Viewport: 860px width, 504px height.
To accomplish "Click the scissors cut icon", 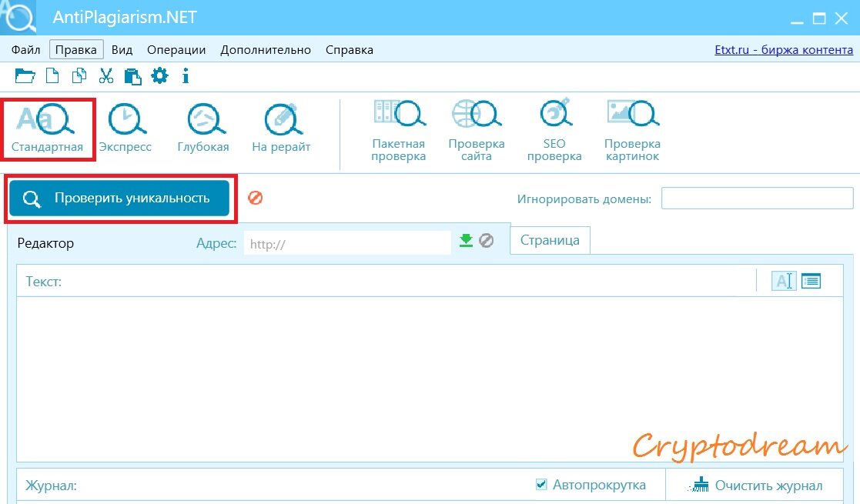I will click(x=105, y=75).
